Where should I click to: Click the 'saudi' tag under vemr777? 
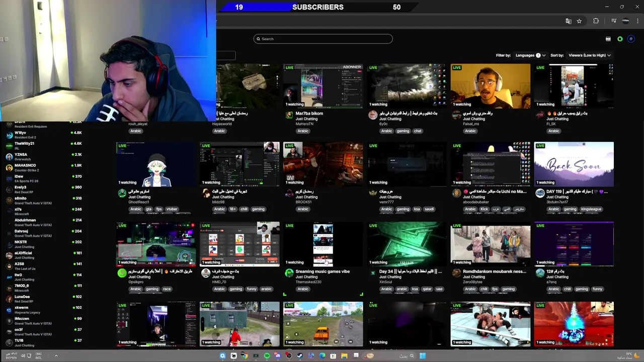(x=429, y=209)
